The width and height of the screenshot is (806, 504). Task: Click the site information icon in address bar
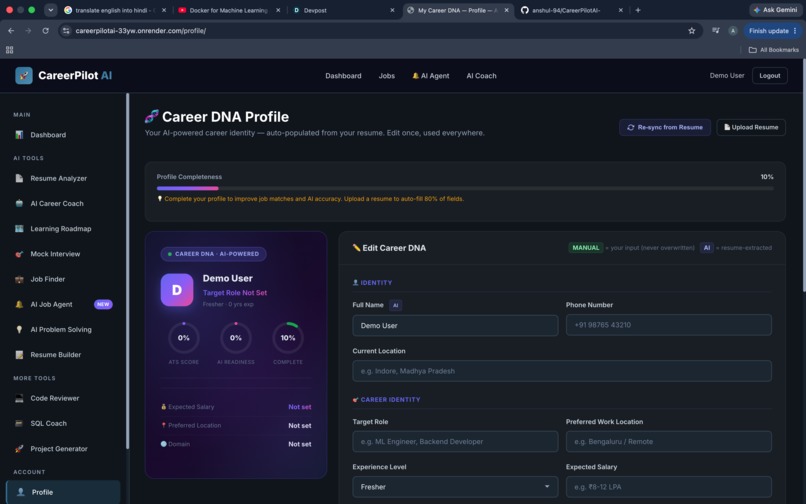pyautogui.click(x=66, y=31)
